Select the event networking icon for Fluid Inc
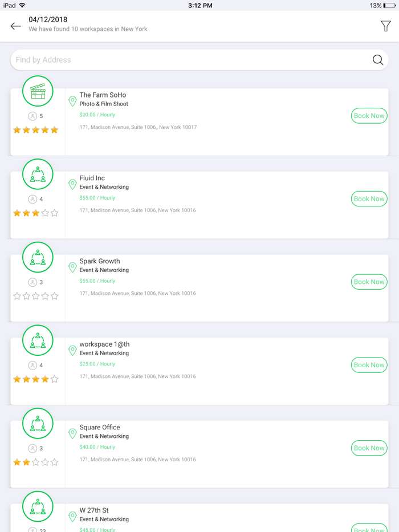 pyautogui.click(x=38, y=174)
